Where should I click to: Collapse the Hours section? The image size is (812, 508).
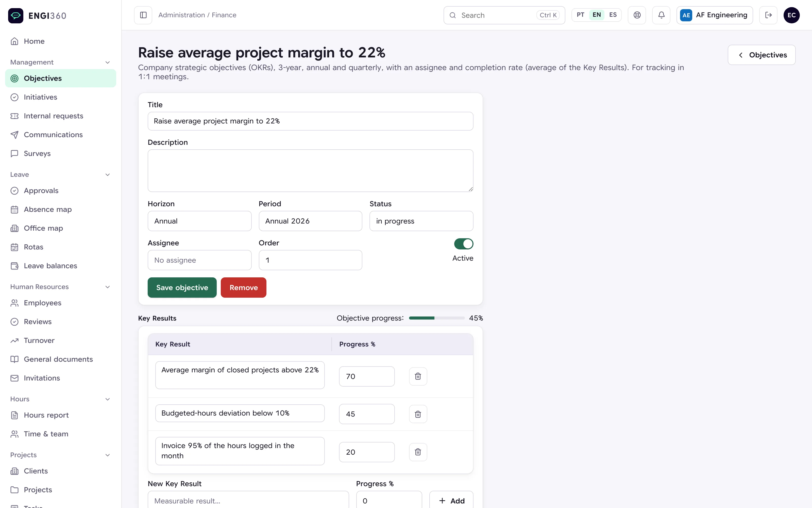click(107, 399)
